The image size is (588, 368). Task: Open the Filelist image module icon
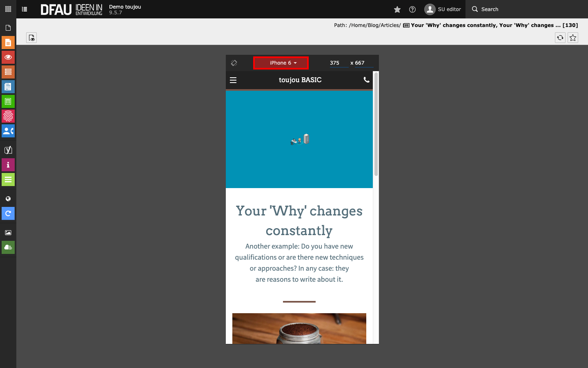coord(8,233)
